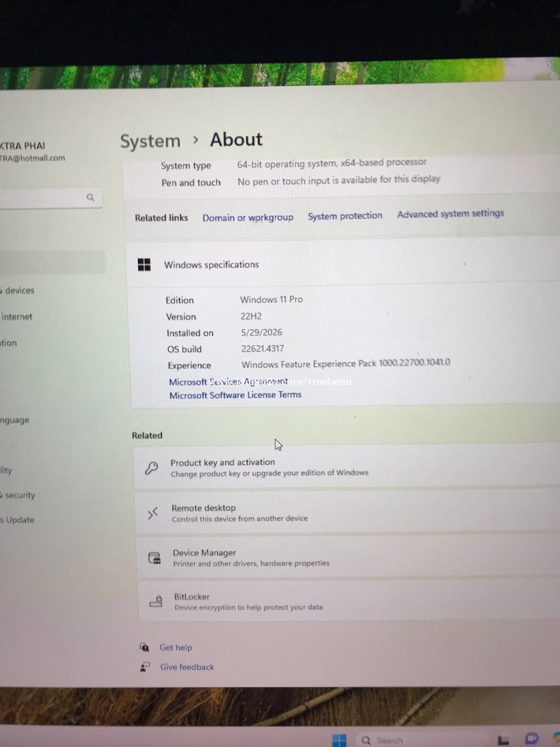Click the 5/29/2026 installed date

point(262,332)
